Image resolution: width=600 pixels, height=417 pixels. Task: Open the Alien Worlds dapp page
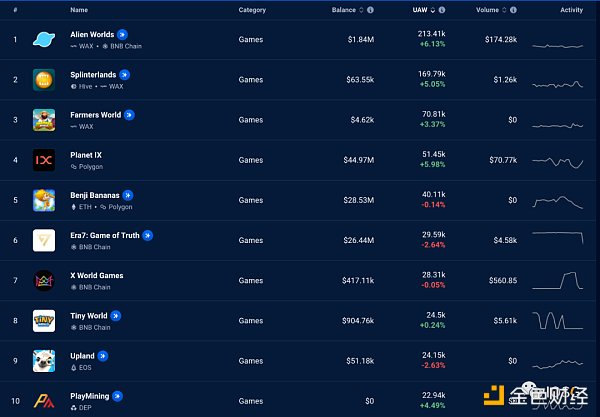[92, 34]
